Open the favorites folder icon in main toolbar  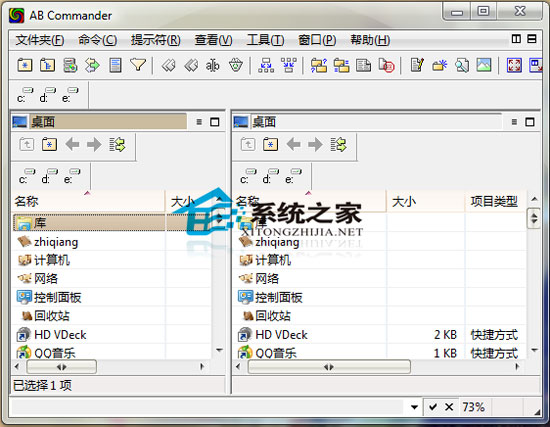click(x=25, y=65)
